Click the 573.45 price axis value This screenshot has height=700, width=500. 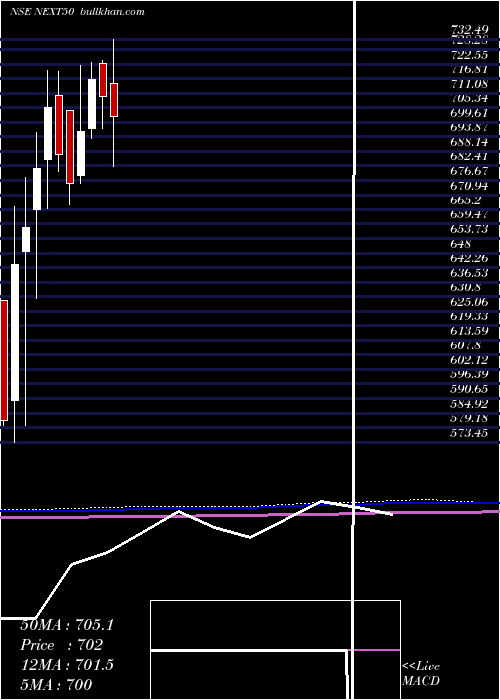pyautogui.click(x=470, y=433)
